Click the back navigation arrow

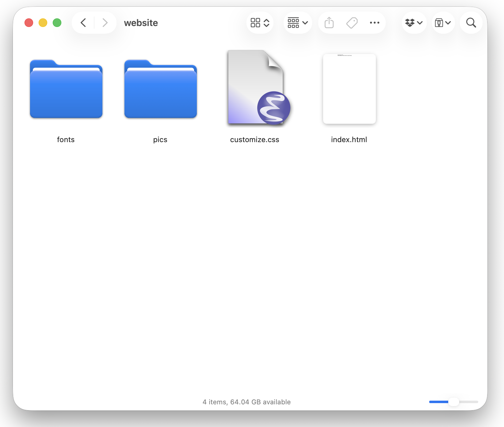(x=83, y=23)
